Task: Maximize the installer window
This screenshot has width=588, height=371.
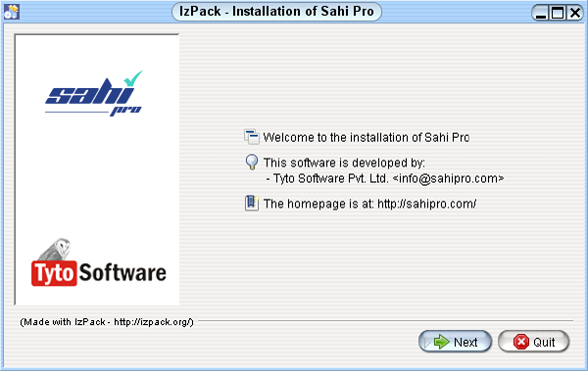Action: (x=558, y=13)
